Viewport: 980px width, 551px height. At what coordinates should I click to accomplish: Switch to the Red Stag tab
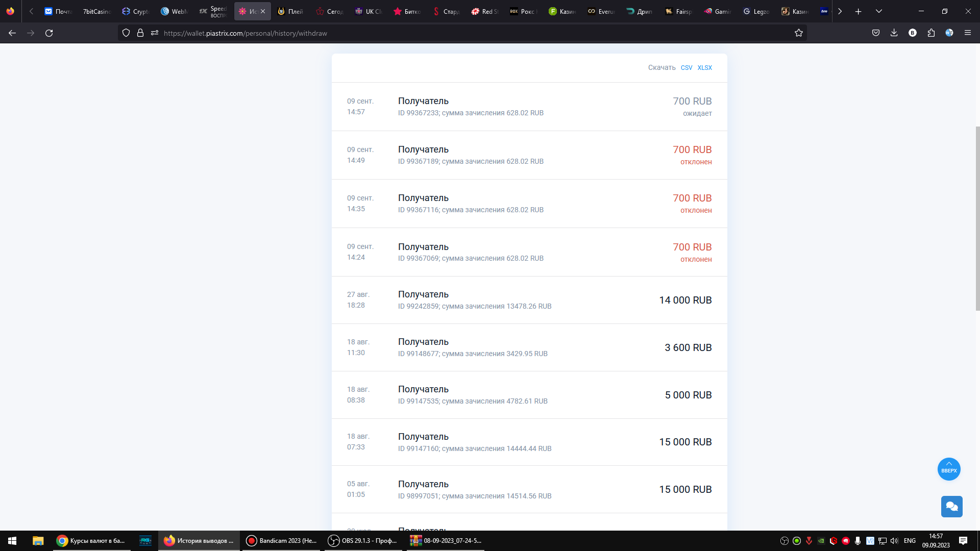pos(485,11)
